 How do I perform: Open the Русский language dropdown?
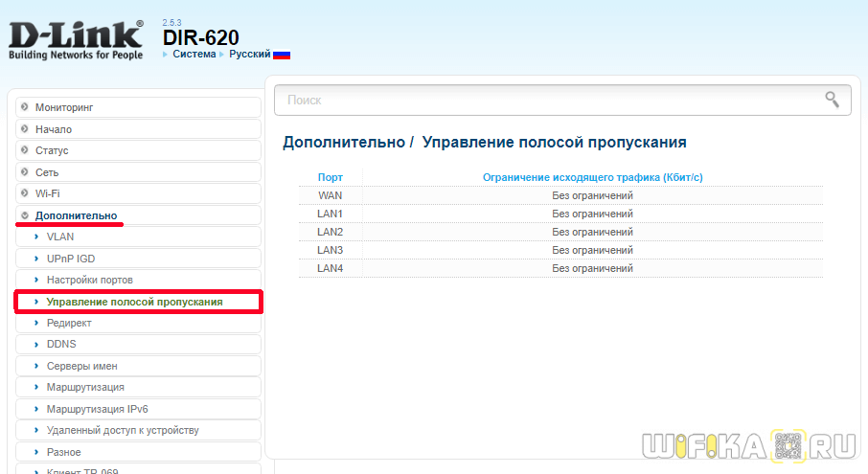(x=249, y=55)
